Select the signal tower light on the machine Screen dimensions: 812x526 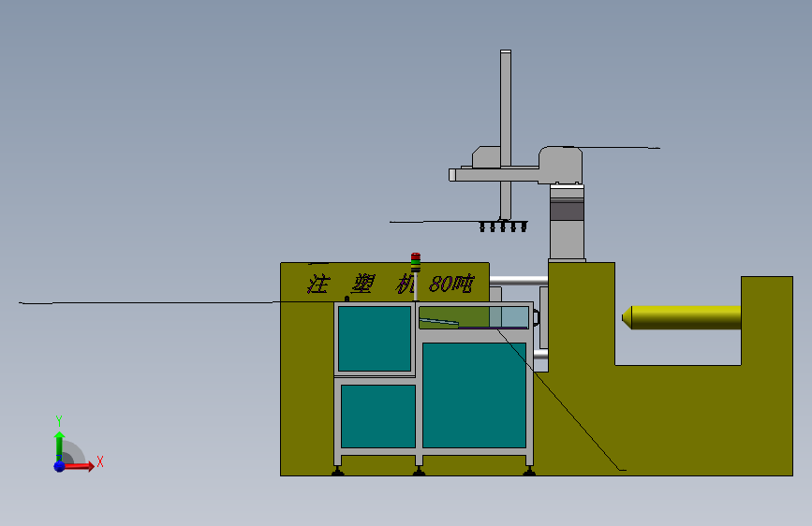415,262
